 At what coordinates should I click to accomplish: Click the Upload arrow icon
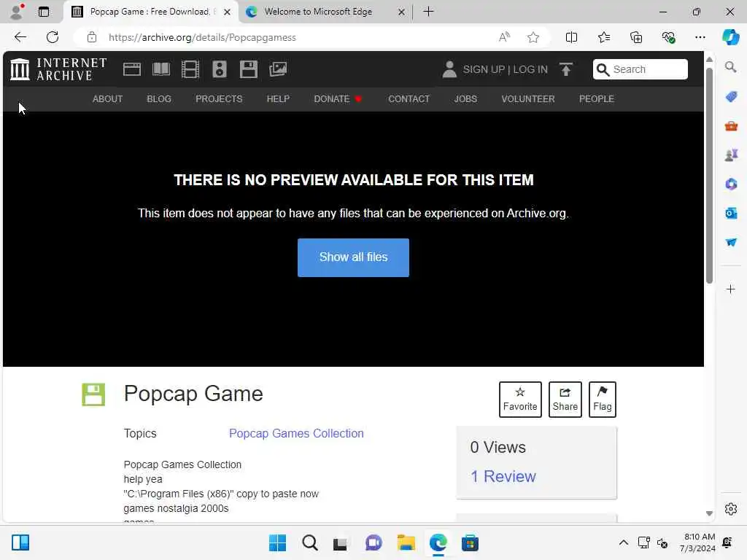pyautogui.click(x=566, y=69)
